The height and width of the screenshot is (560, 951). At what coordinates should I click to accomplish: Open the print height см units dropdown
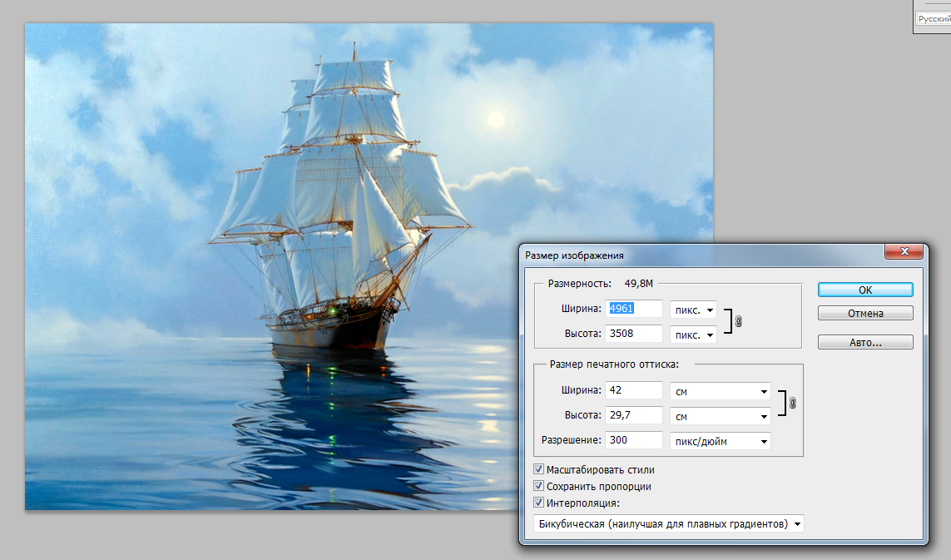[x=720, y=416]
